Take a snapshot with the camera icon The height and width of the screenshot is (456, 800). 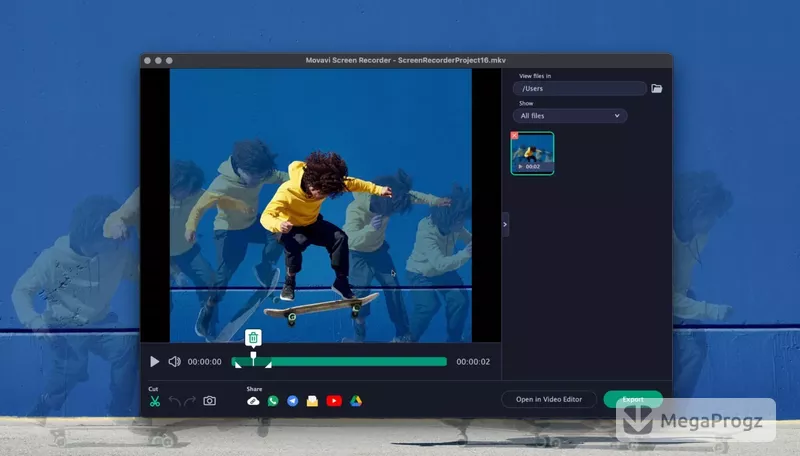coord(209,401)
